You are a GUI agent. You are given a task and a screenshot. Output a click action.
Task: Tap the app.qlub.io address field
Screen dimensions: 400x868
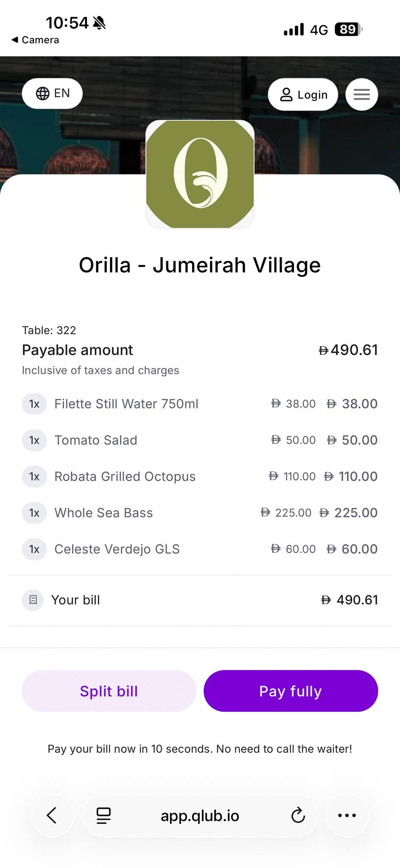[200, 815]
